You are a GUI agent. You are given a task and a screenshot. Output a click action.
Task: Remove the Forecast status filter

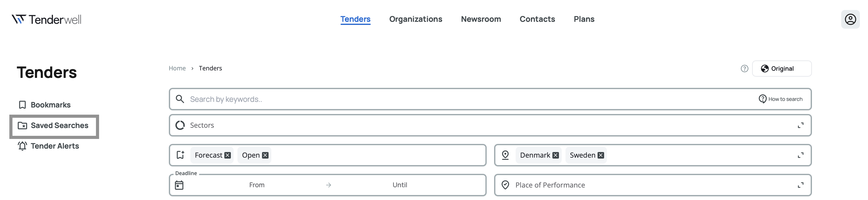coord(228,155)
